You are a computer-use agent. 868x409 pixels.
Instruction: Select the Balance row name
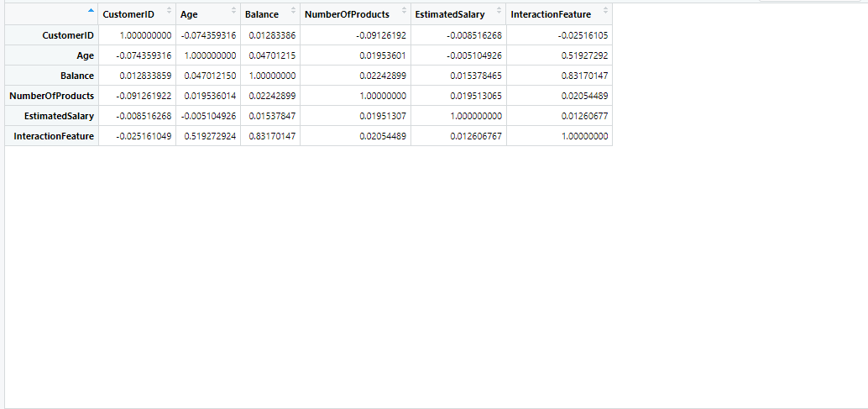(x=77, y=76)
